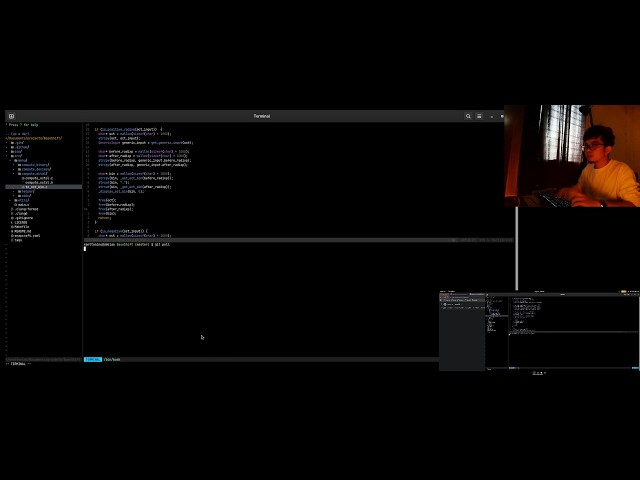Viewport: 640px width, 480px height.
Task: Open README.md in the file tree
Action: click(x=21, y=231)
